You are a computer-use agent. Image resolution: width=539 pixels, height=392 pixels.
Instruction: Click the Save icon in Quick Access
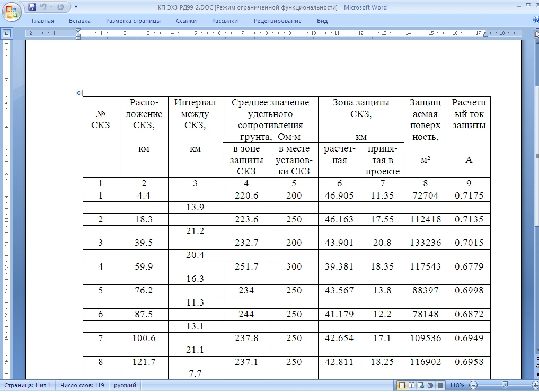[32, 7]
